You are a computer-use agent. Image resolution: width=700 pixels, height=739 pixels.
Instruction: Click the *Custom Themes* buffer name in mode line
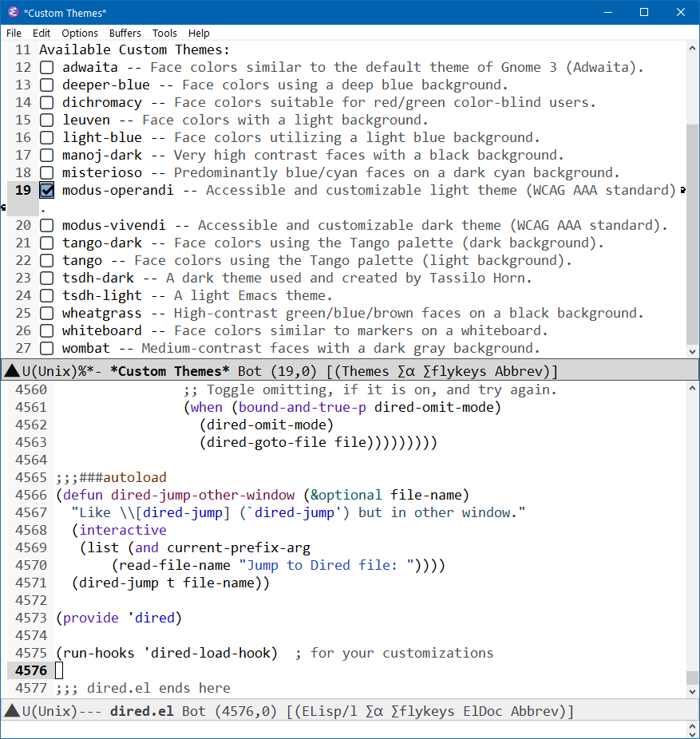tap(170, 371)
